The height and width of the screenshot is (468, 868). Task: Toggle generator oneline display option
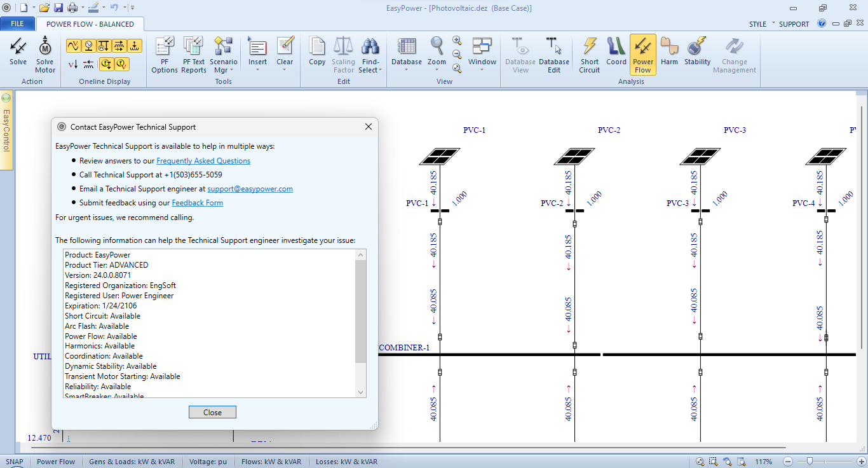[x=88, y=46]
